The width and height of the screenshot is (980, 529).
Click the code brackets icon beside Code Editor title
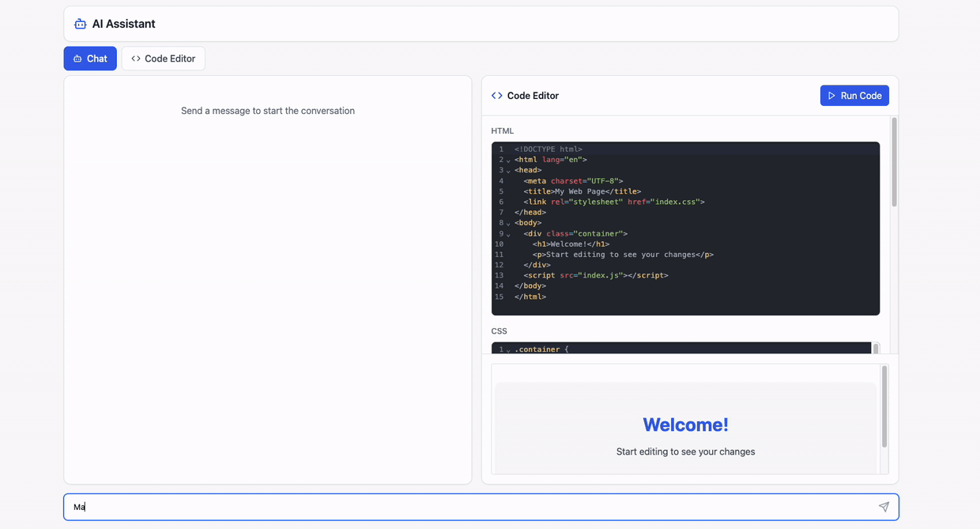(x=496, y=96)
